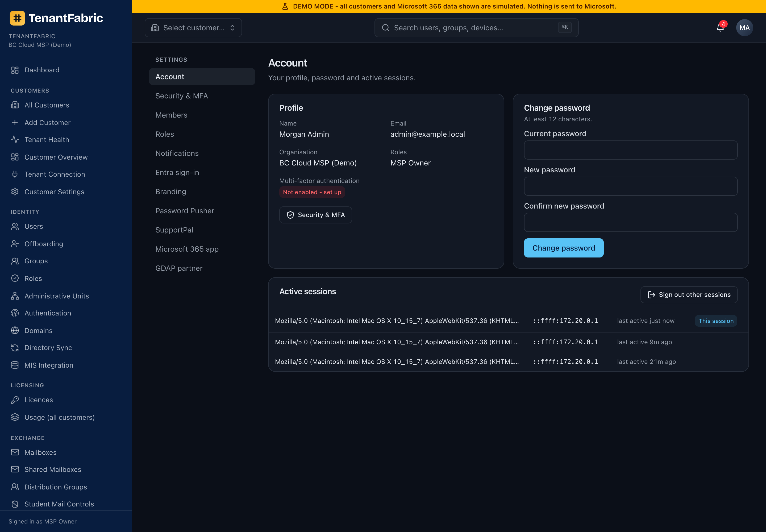The width and height of the screenshot is (766, 532).
Task: Open the MA user avatar menu
Action: click(744, 28)
